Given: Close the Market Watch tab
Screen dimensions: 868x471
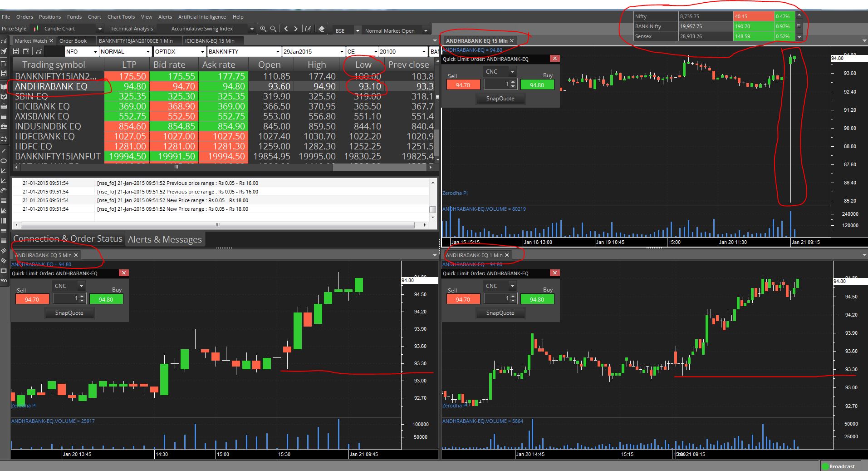Looking at the screenshot, I should [51, 41].
